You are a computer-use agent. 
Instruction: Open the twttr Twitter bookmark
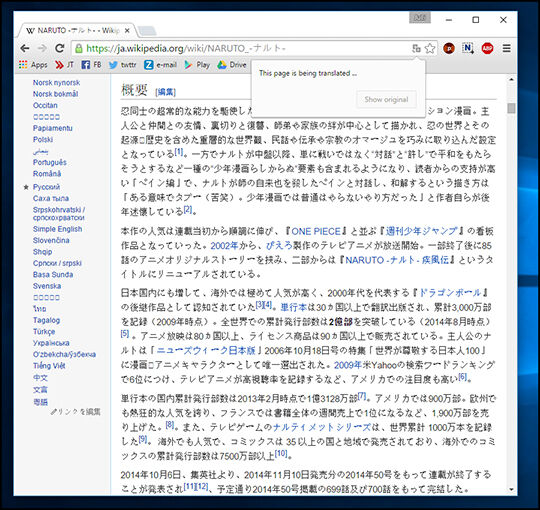123,65
